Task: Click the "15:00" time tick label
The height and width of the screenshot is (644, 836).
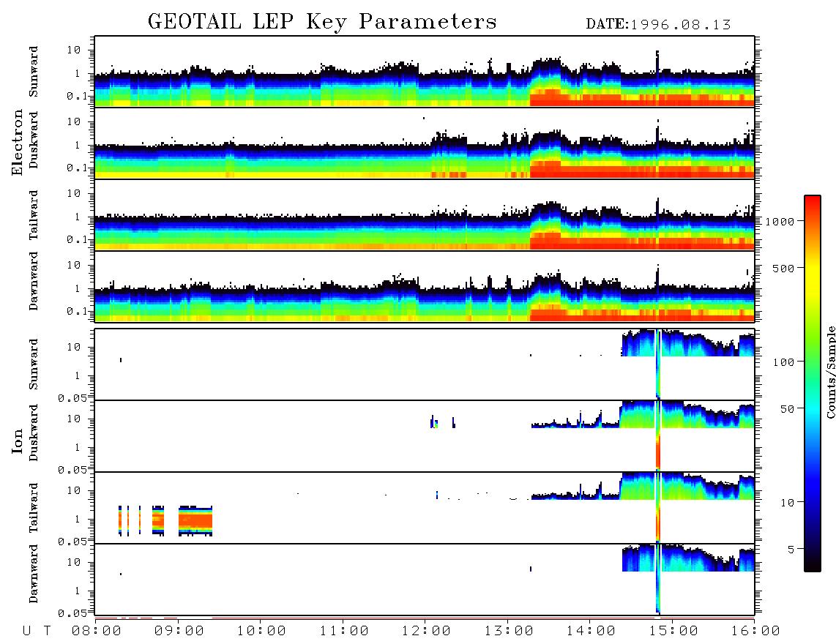Action: tap(673, 631)
